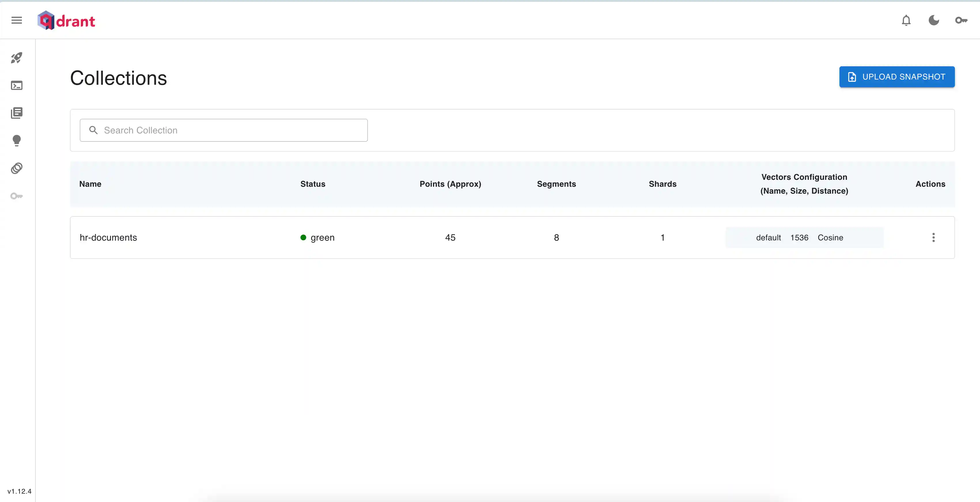The width and height of the screenshot is (980, 502).
Task: Open the hamburger navigation menu
Action: click(17, 20)
